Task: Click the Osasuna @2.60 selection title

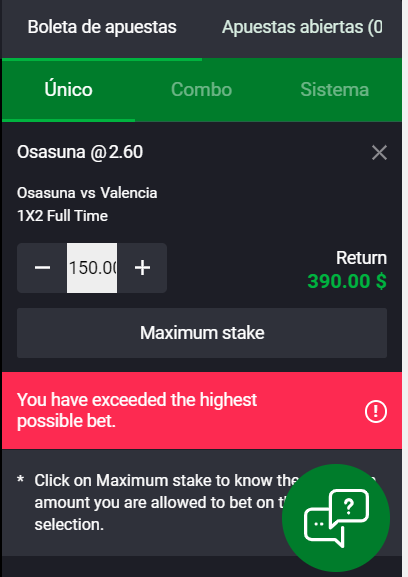Action: 80,152
